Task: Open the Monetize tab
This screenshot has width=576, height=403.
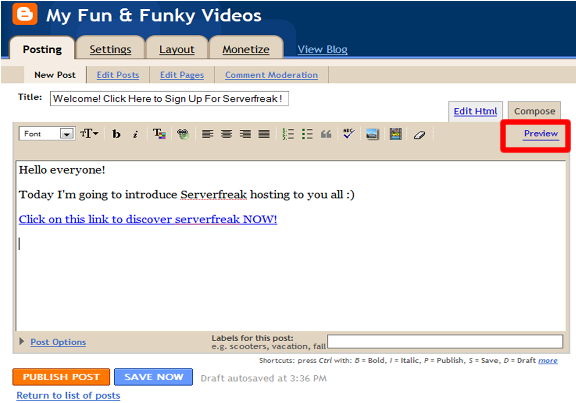Action: click(x=246, y=49)
